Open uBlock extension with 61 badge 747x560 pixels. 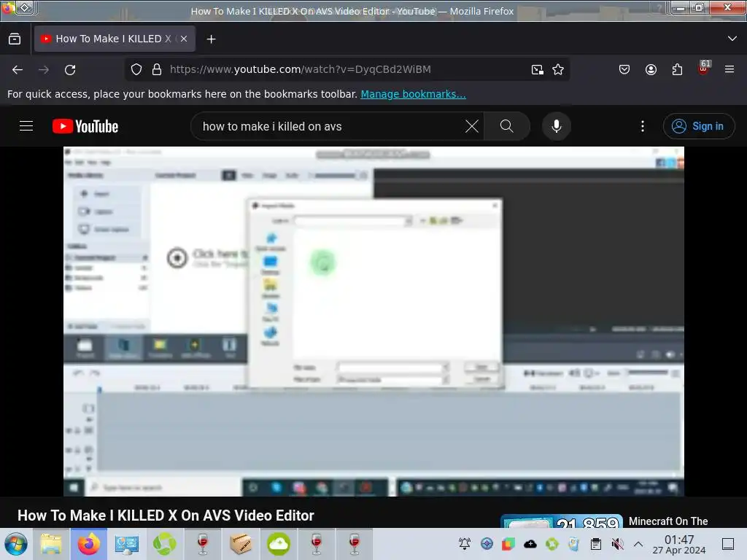point(704,69)
